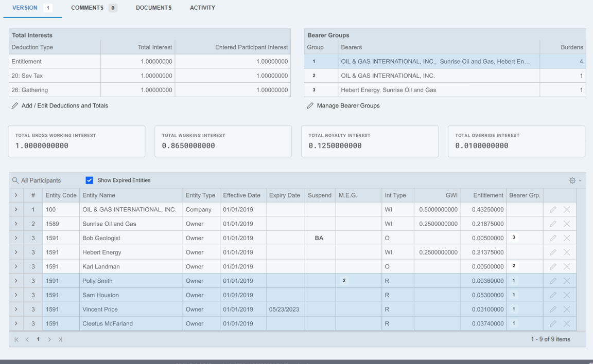
Task: Remove the Cleetus McFarland participant row
Action: tap(567, 323)
